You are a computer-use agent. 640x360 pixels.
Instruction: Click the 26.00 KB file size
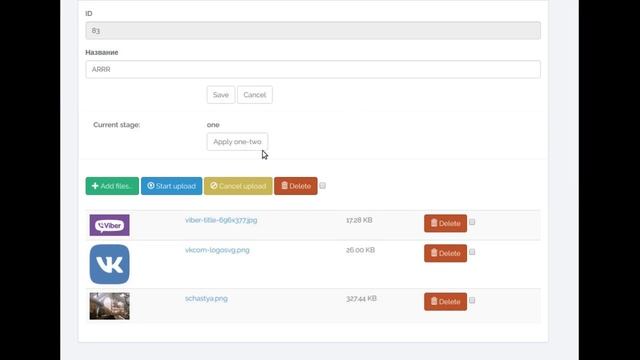point(360,250)
